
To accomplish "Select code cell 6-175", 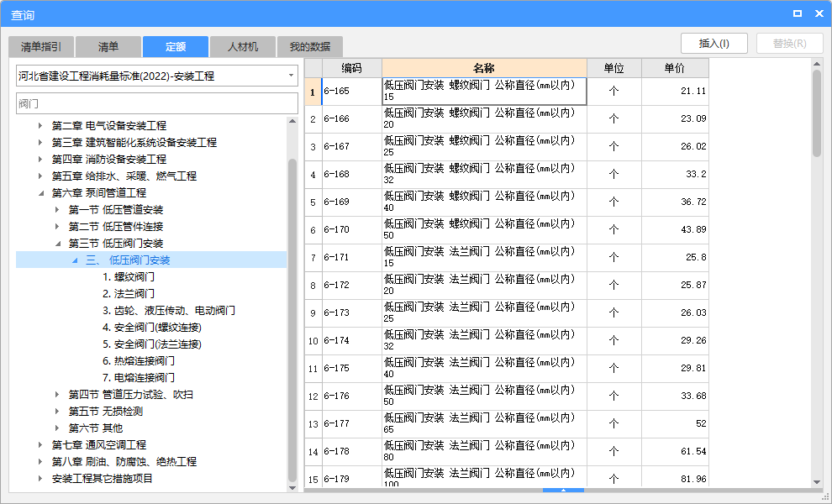I will click(352, 368).
